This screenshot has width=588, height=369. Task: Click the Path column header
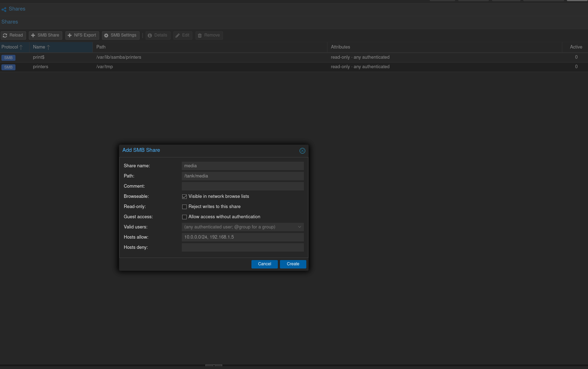tap(210, 47)
